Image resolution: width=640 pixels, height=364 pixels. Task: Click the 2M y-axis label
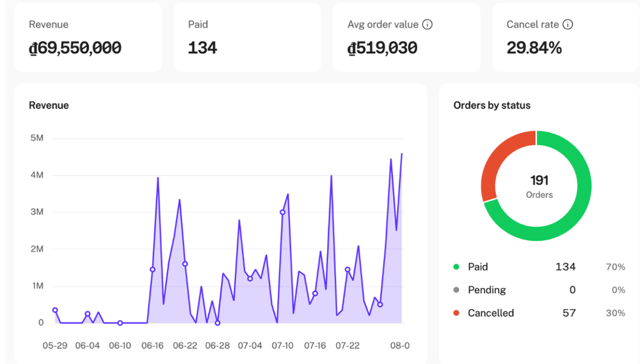pyautogui.click(x=36, y=249)
